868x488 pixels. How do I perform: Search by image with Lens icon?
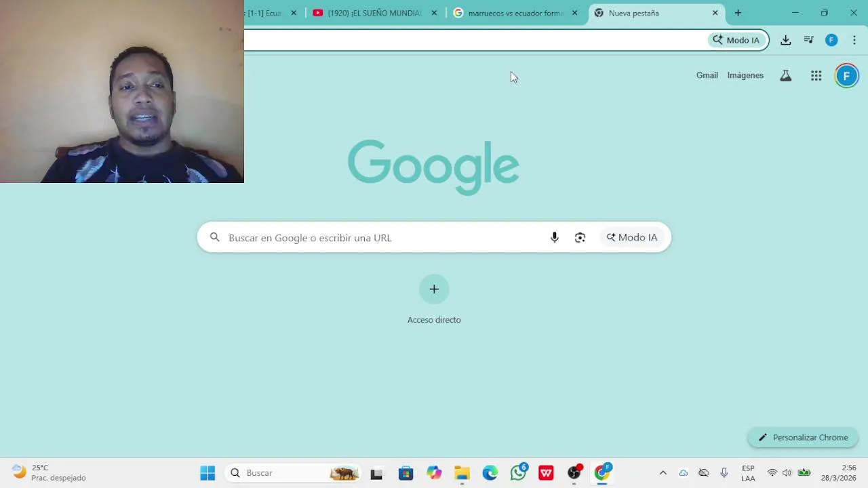click(580, 237)
